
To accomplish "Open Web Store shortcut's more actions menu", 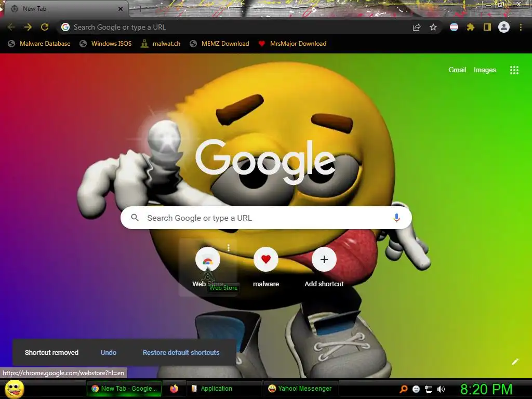I will (x=229, y=248).
